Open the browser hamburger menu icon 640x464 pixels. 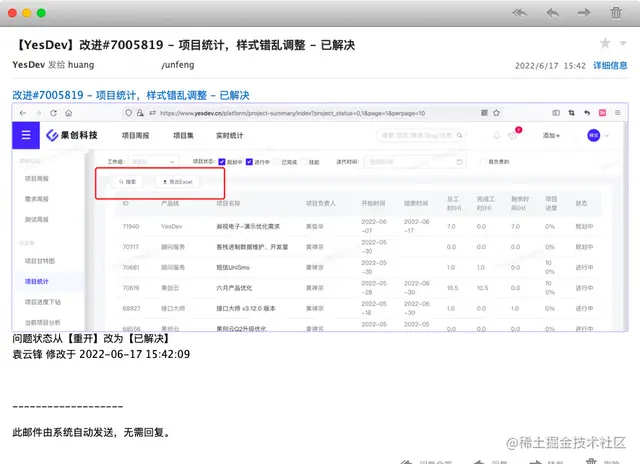tap(618, 113)
